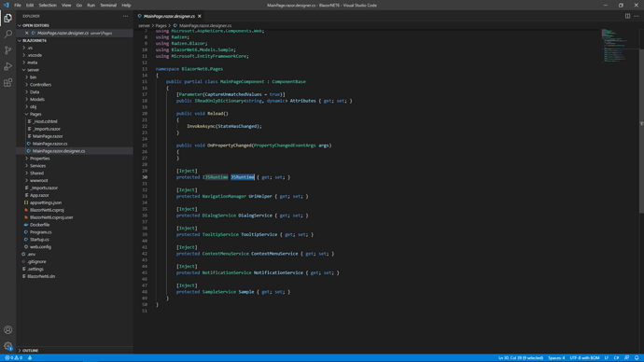The width and height of the screenshot is (644, 362).
Task: Open the Selection menu
Action: point(48,6)
